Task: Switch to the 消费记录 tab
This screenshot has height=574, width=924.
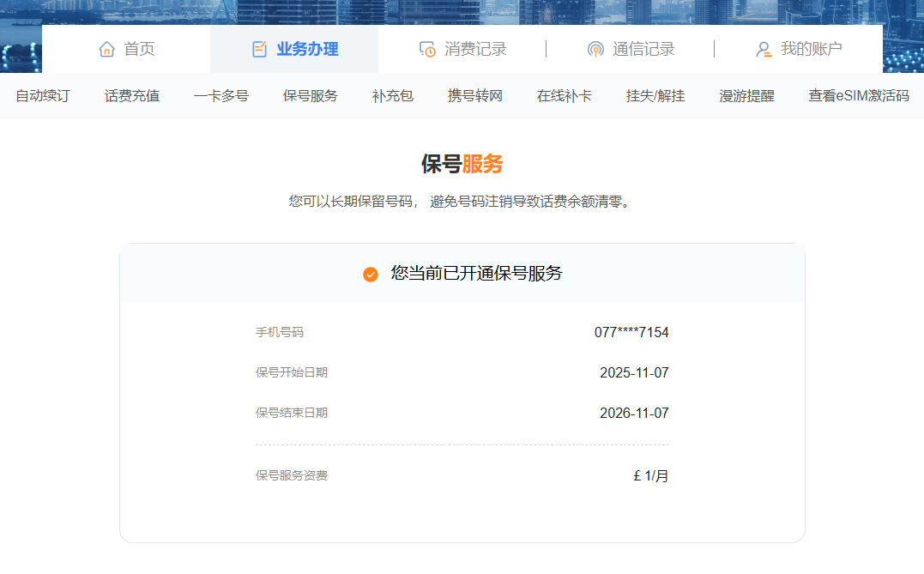Action: click(x=475, y=49)
